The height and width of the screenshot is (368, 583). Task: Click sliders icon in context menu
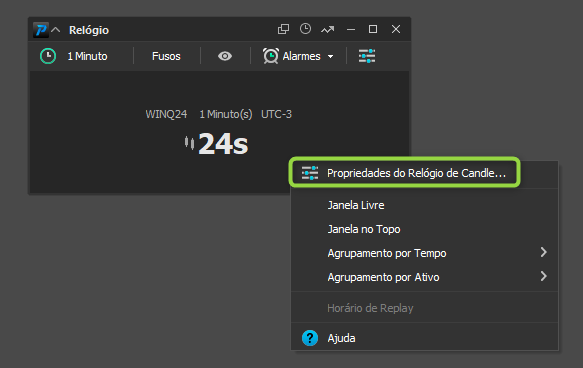310,173
